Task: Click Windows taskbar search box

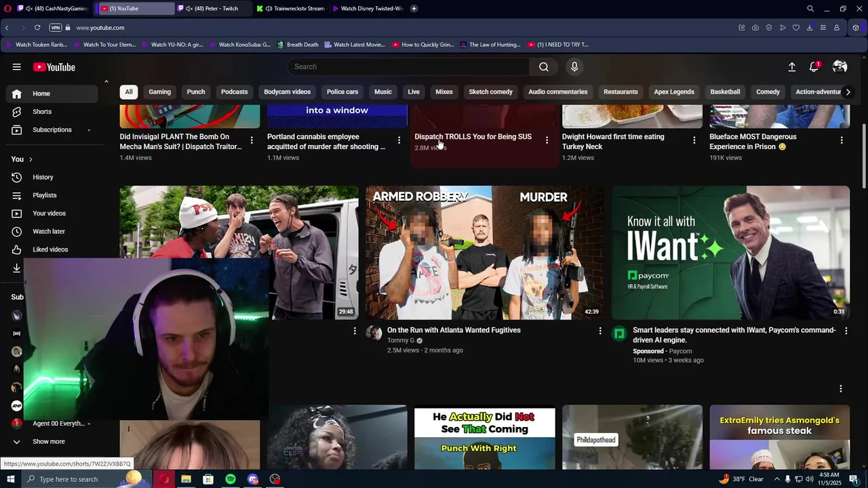Action: tap(88, 479)
